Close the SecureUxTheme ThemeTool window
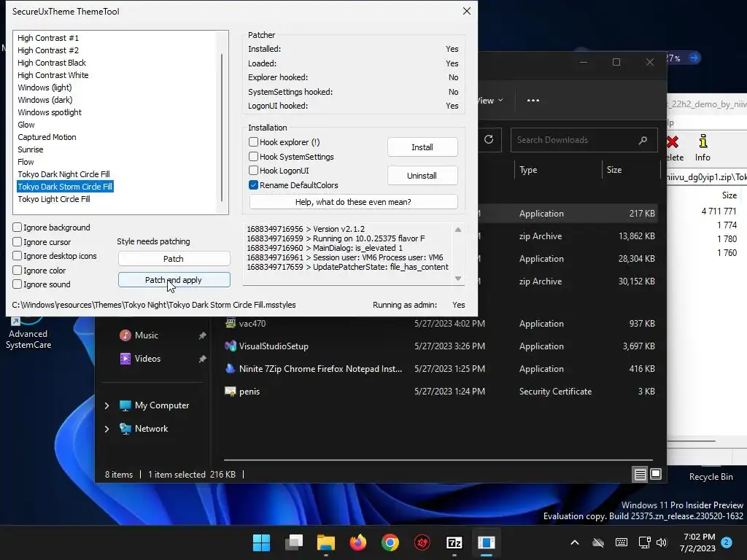Image resolution: width=747 pixels, height=560 pixels. click(x=466, y=11)
